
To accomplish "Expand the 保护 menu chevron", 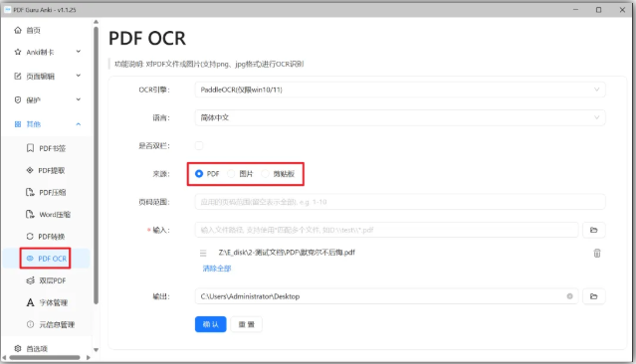I will pyautogui.click(x=79, y=99).
